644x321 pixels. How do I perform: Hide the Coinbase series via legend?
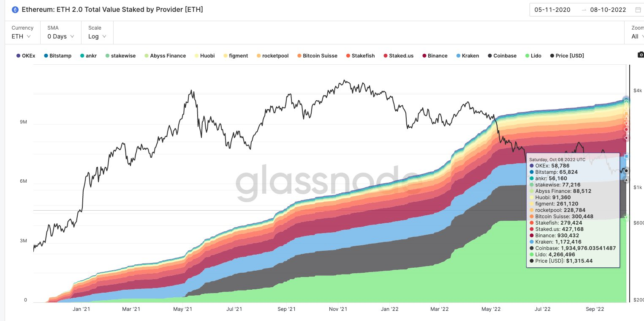pos(502,55)
